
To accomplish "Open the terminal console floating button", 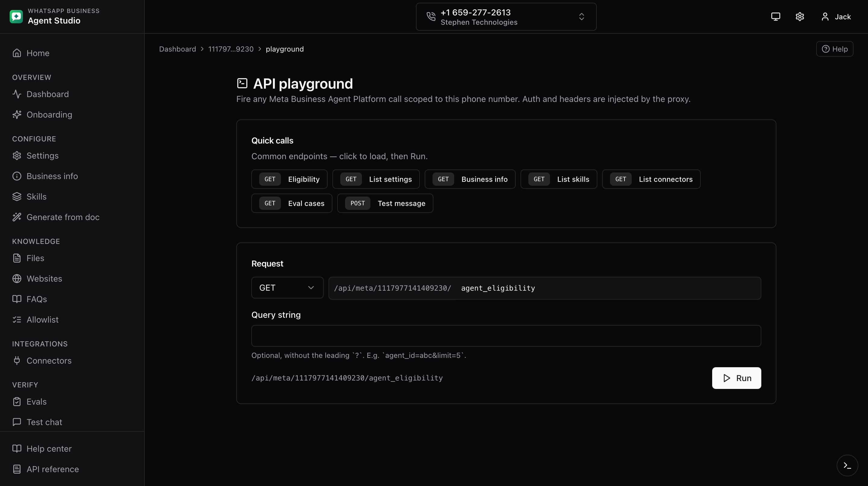I will 847,465.
